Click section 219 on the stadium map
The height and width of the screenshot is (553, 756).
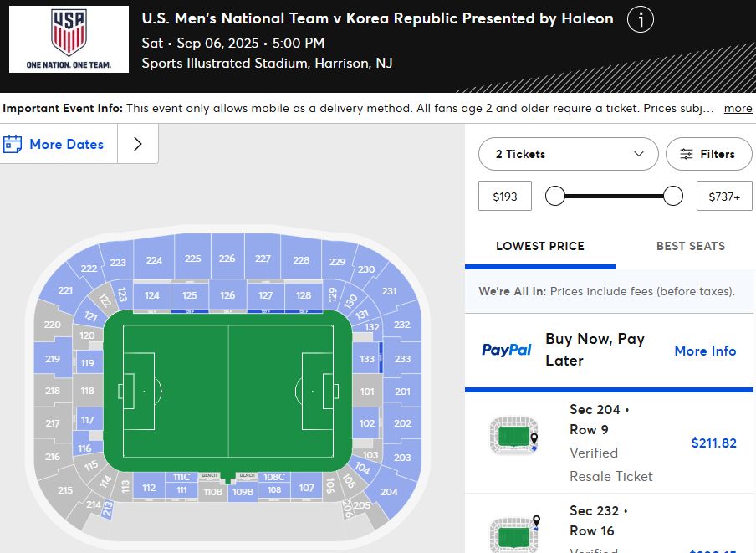point(51,361)
